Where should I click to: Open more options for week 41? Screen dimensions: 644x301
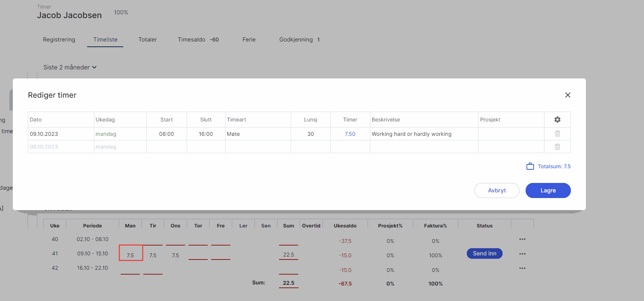(x=522, y=254)
